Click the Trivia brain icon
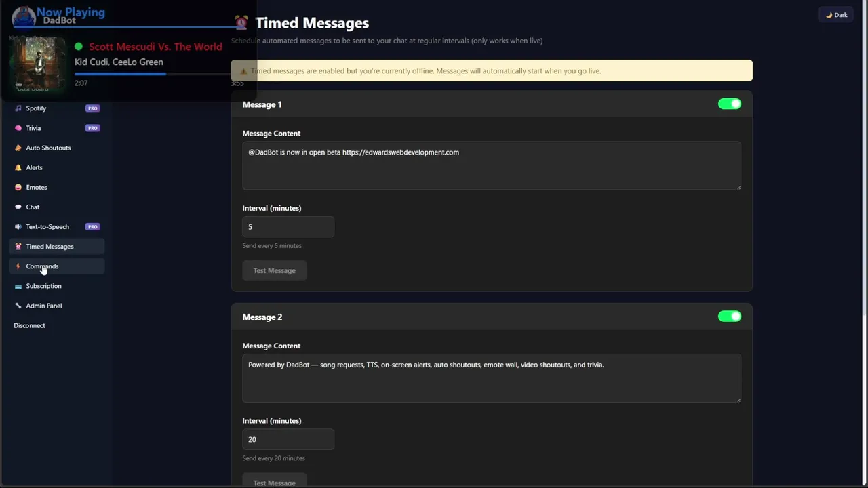 coord(18,128)
